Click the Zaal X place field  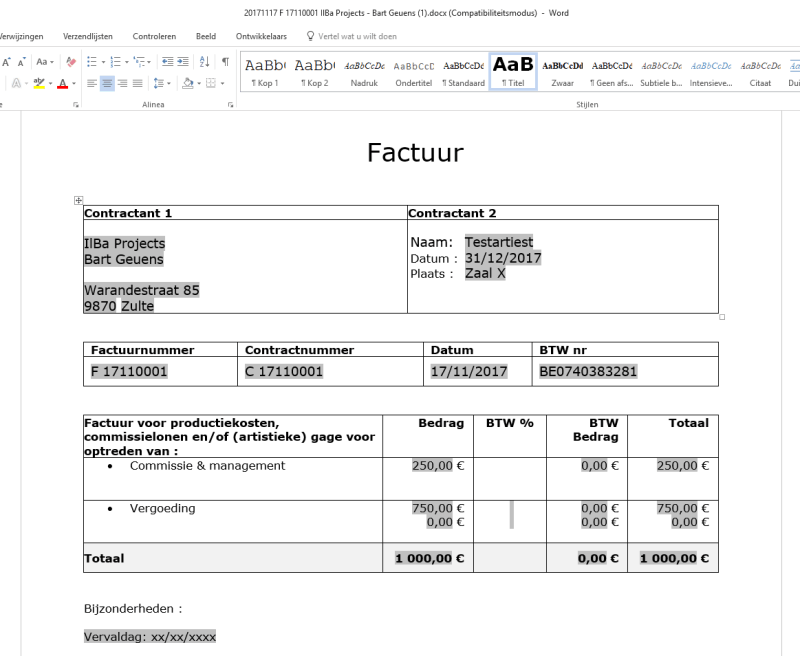485,273
